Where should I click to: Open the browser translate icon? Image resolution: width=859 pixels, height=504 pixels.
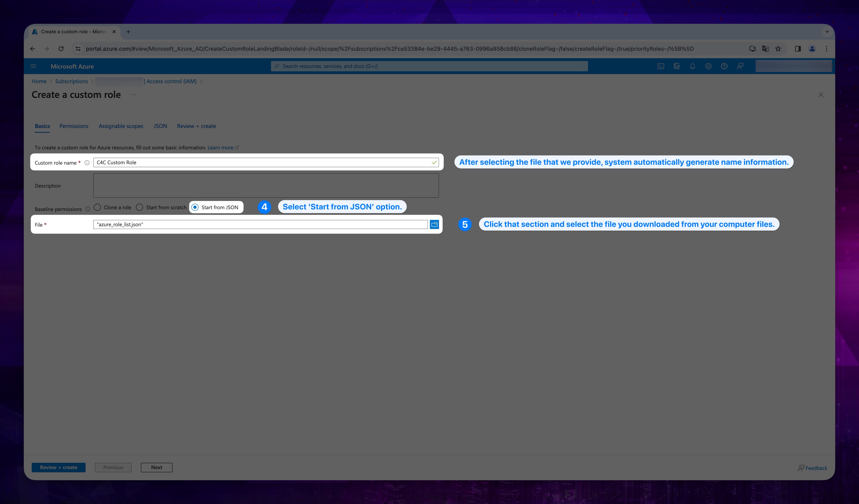tap(765, 49)
